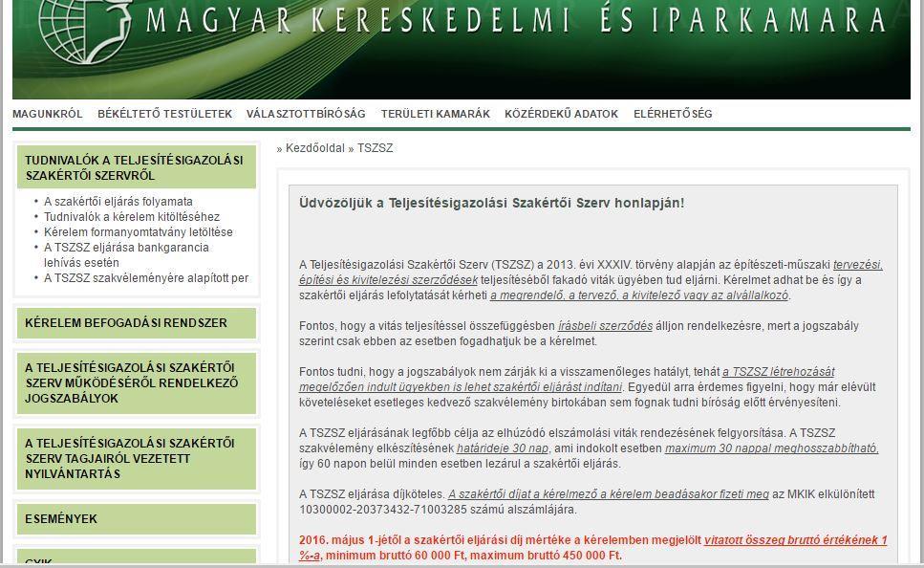Open 'Kérelem formanyomtatvány letöltése' link
Viewport: 924px width, 568px height.
tap(139, 231)
